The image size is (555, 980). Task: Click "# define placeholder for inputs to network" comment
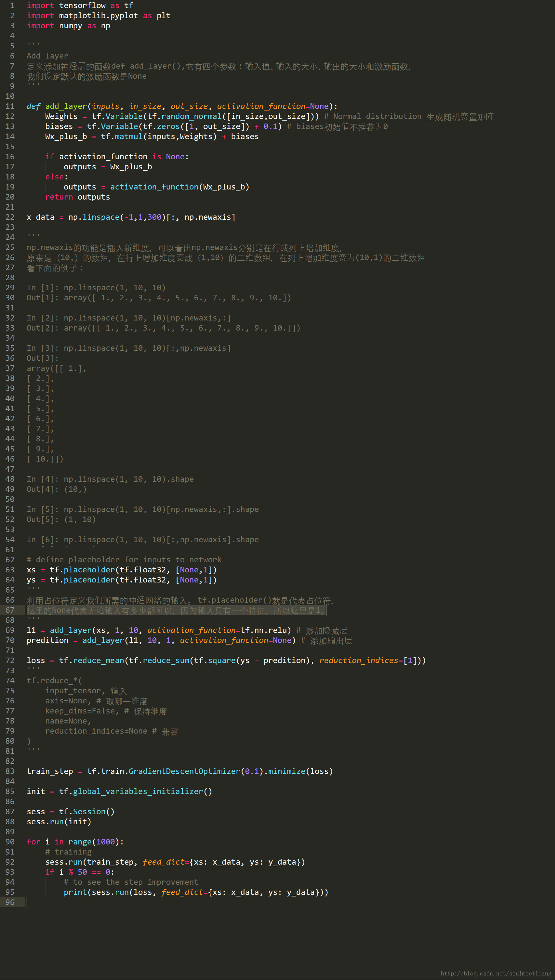coord(124,560)
